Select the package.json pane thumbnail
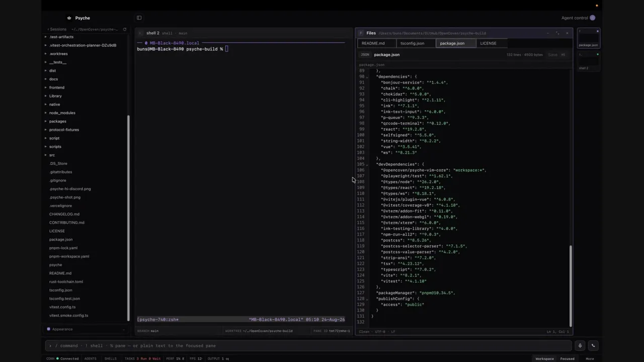 [x=588, y=39]
